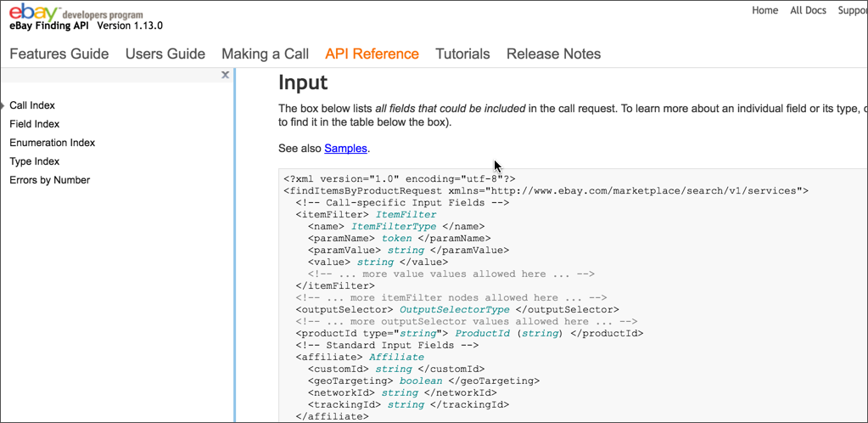Open Type Index in the sidebar
The height and width of the screenshot is (423, 868).
(34, 161)
